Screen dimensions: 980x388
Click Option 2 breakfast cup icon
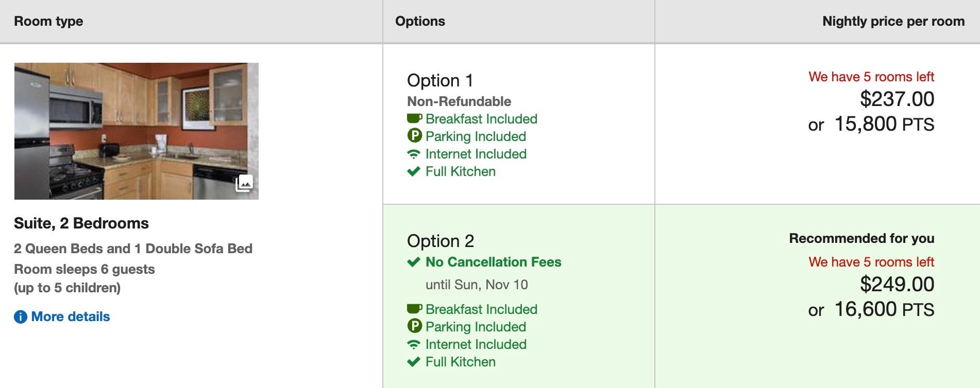[x=414, y=309]
